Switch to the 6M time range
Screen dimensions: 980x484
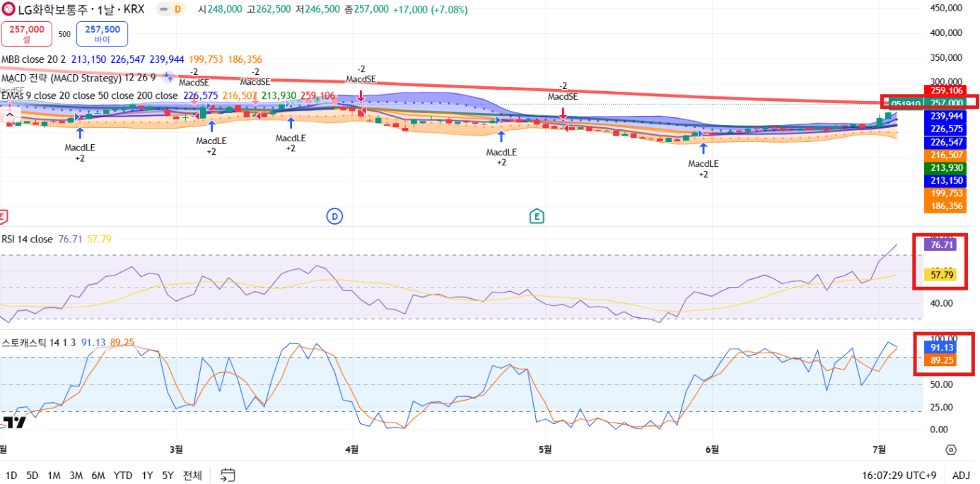coord(98,476)
